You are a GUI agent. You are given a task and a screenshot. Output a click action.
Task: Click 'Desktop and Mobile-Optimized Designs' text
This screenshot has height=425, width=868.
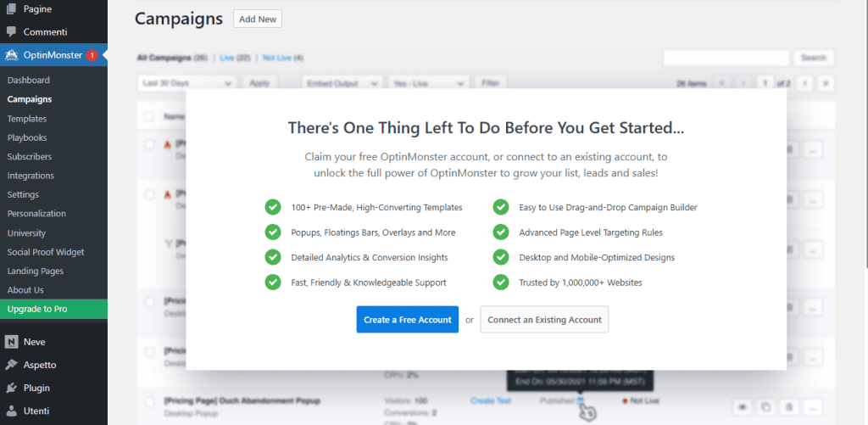coord(597,258)
